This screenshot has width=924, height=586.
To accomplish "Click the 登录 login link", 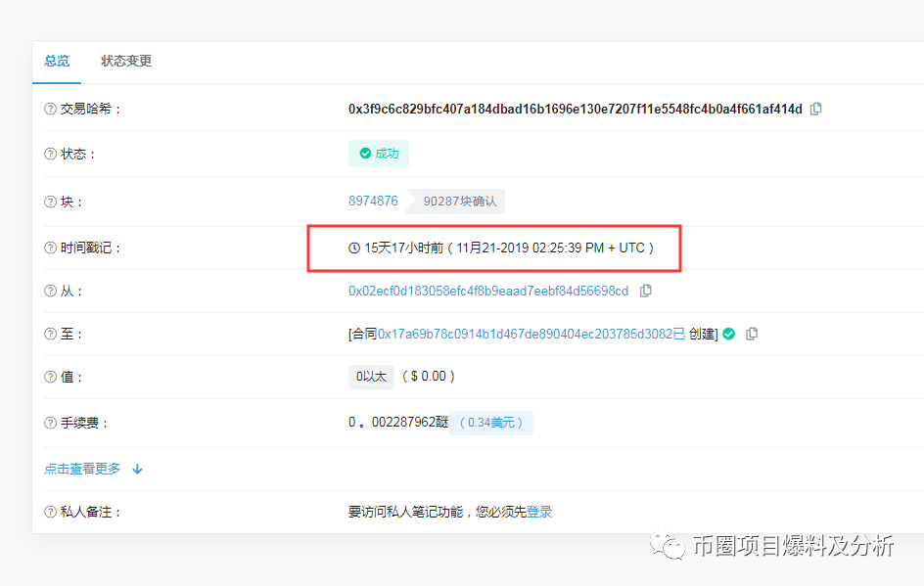I will point(539,512).
